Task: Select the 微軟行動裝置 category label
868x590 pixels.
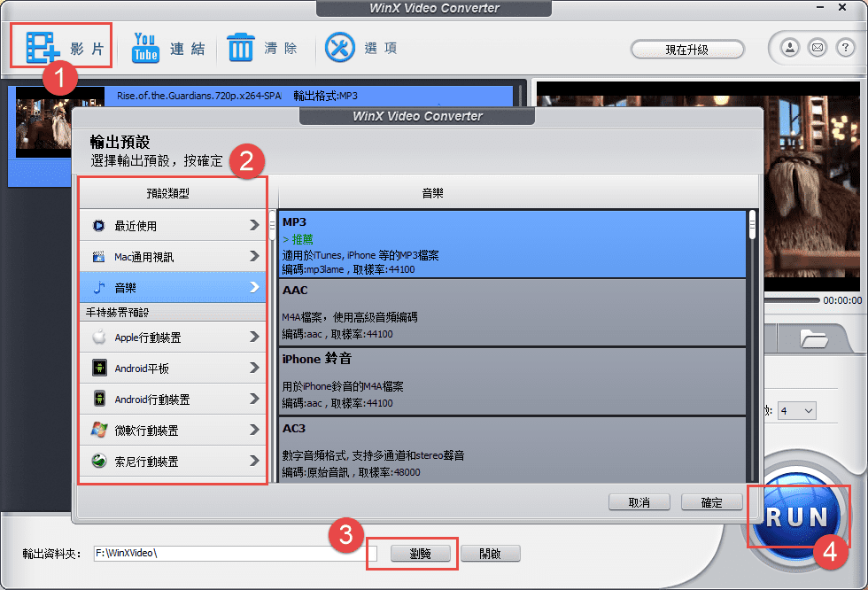Action: coord(147,430)
